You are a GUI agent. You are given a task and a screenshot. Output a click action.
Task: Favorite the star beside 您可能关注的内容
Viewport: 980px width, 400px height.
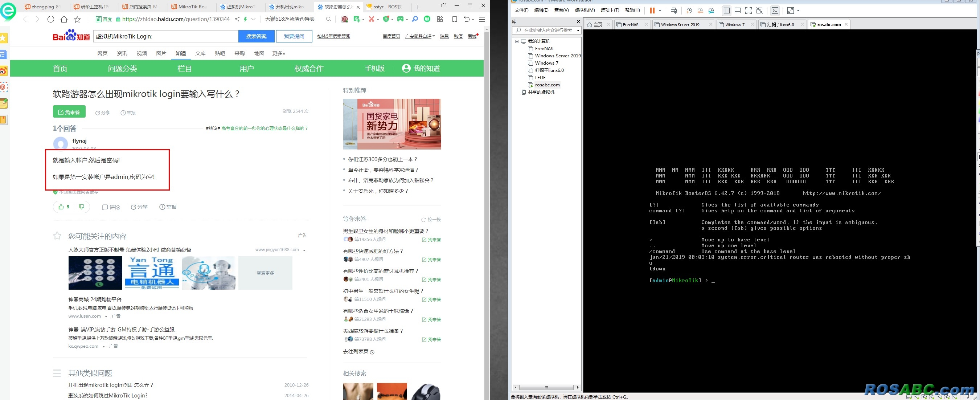[57, 236]
